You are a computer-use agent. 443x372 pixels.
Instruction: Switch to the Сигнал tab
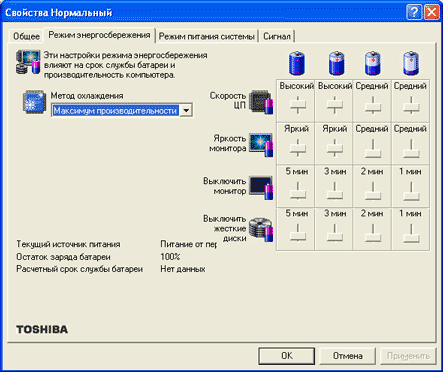277,36
